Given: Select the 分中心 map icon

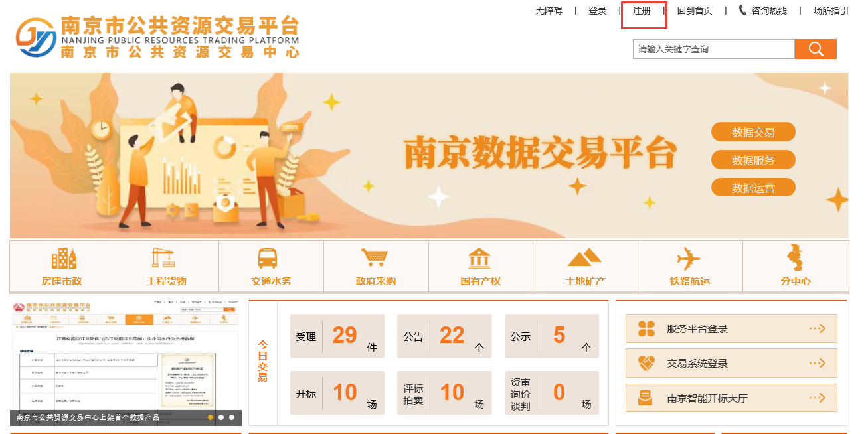Looking at the screenshot, I should pyautogui.click(x=794, y=257).
